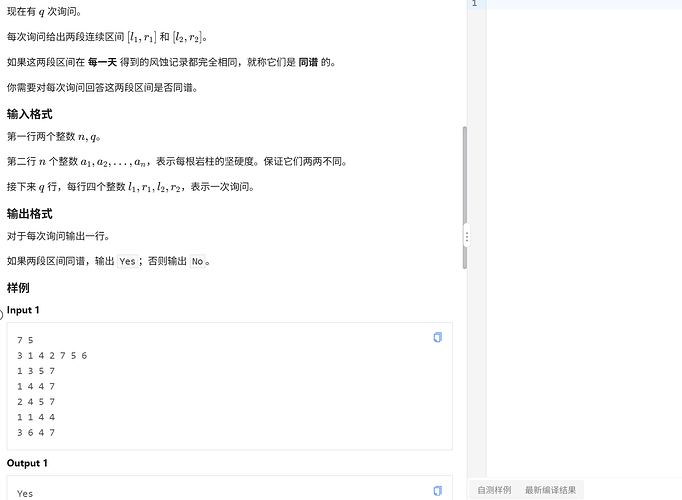The image size is (682, 500).
Task: Click sample line '3 1 4 2 7 5 6'
Action: 52,356
